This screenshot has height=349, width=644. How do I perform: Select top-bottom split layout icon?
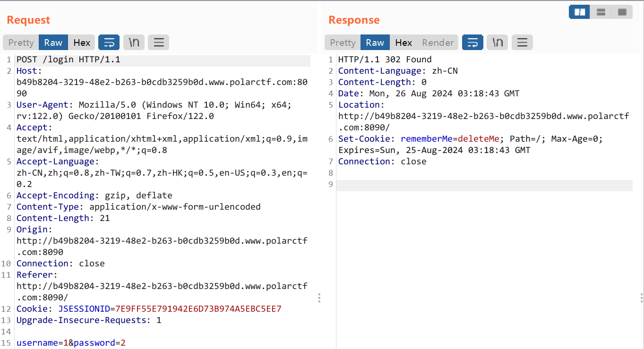click(x=601, y=12)
